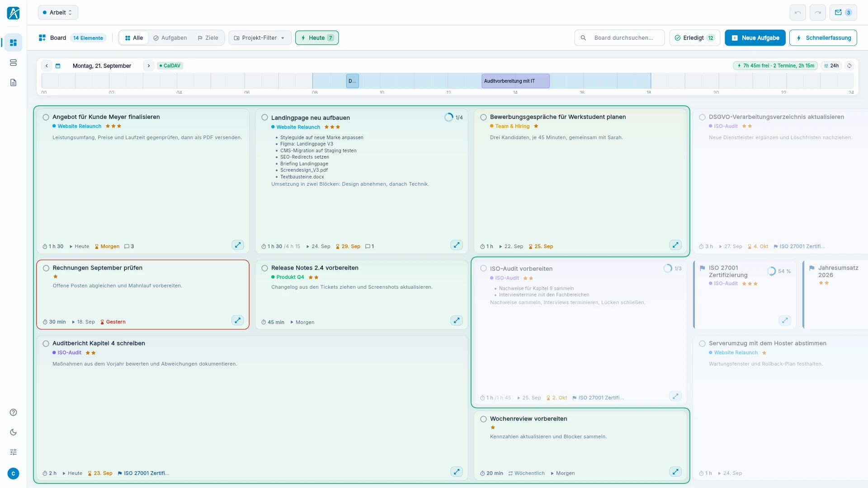Check off Rechnungen September prüfen
The image size is (868, 488).
pos(46,268)
